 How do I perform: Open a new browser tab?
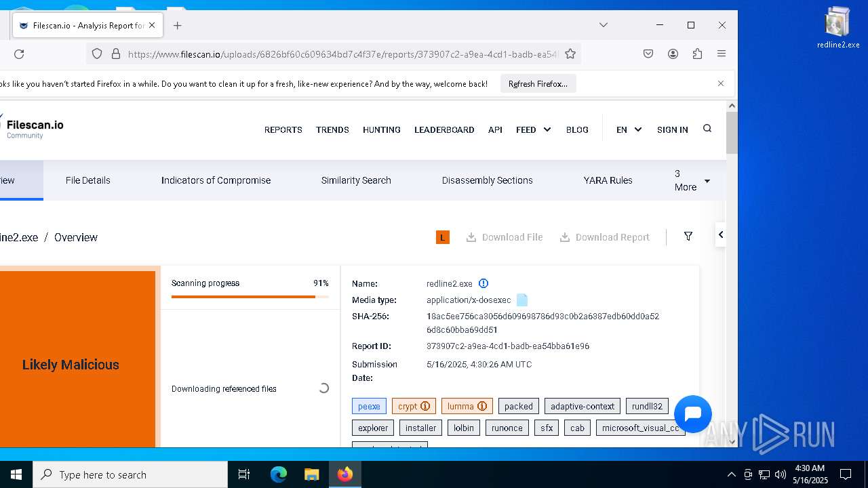178,26
